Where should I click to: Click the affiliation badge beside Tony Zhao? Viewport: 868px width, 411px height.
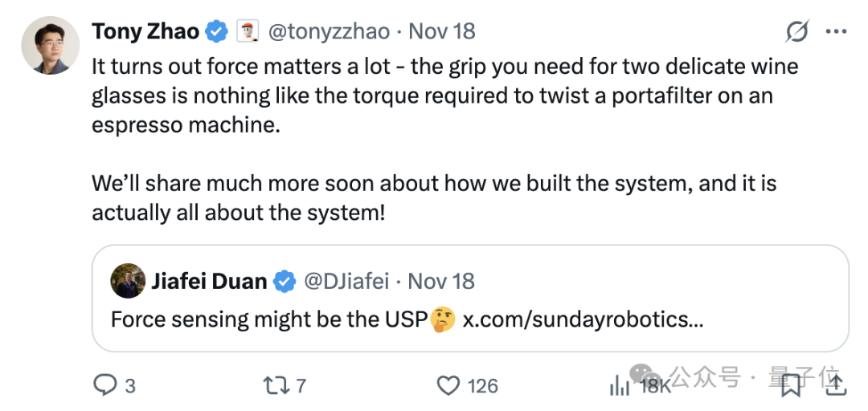[x=245, y=32]
